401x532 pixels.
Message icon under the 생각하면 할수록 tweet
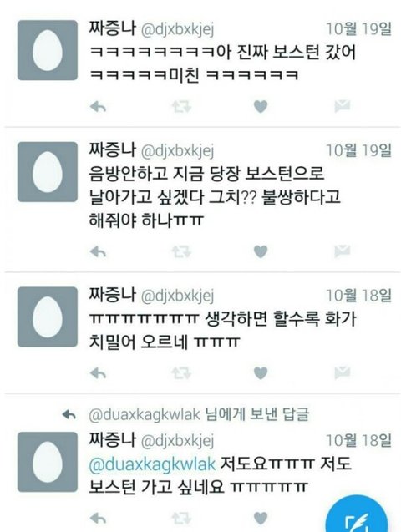point(342,372)
